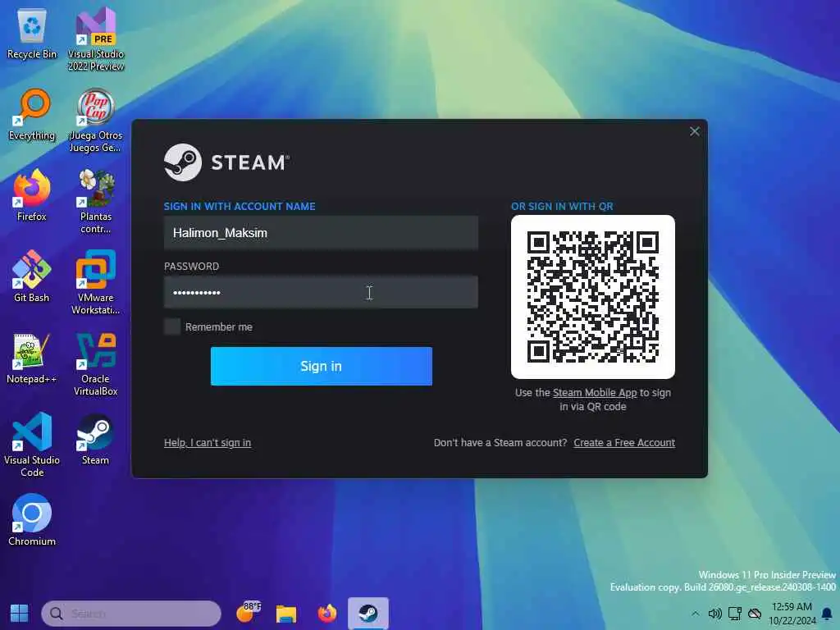The image size is (840, 630).
Task: Select the VMware Workstation desktop shortcut
Action: point(96,282)
